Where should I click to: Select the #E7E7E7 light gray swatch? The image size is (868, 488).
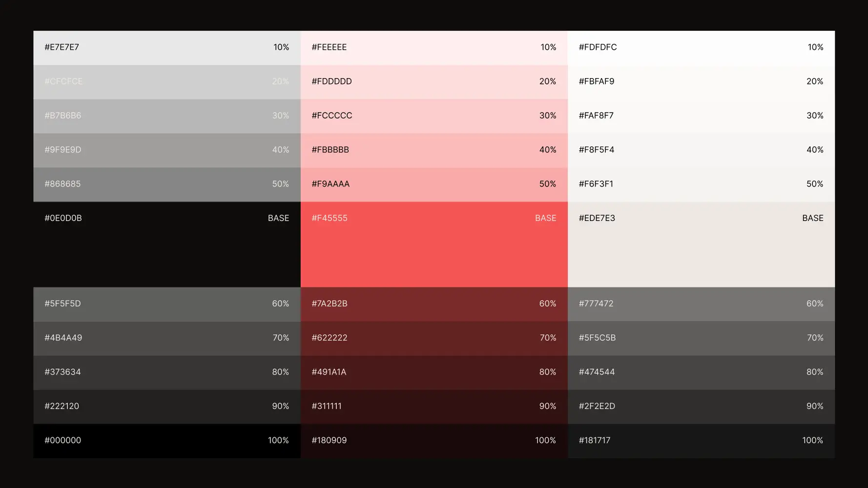166,48
